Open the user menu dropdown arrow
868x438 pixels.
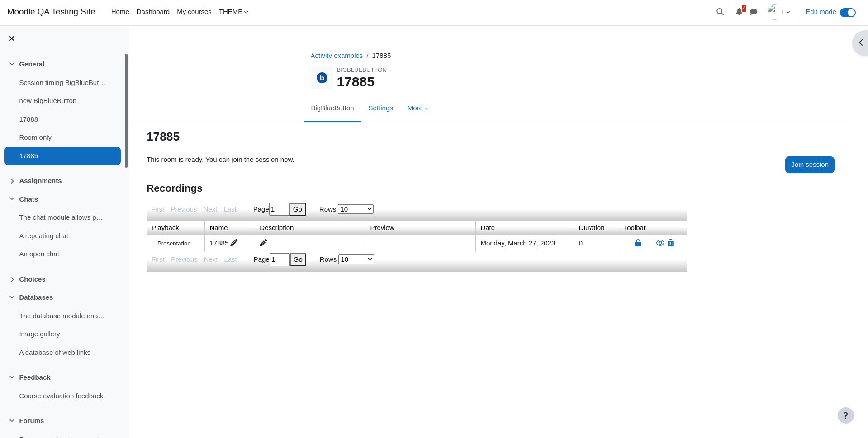[788, 12]
